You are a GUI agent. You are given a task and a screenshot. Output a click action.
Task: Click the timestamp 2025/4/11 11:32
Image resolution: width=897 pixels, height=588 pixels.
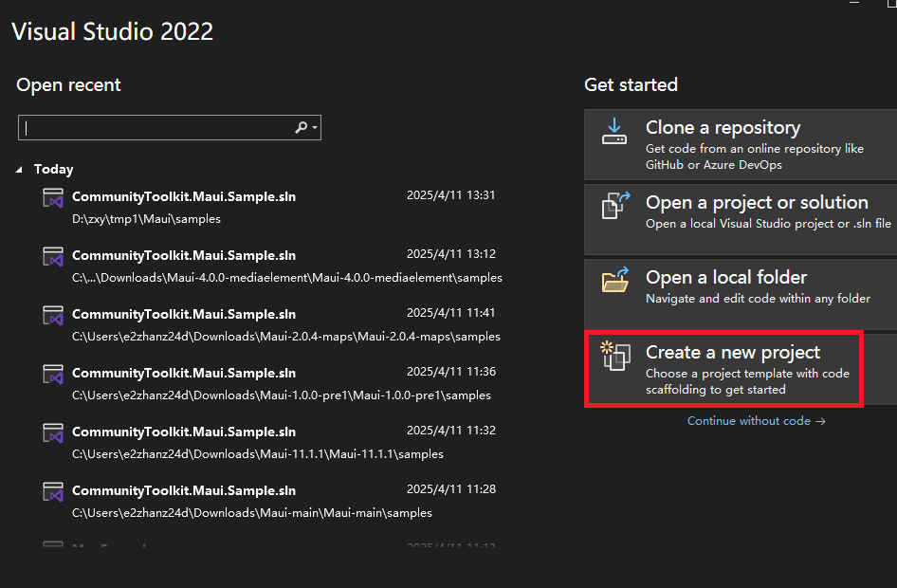[x=450, y=431]
